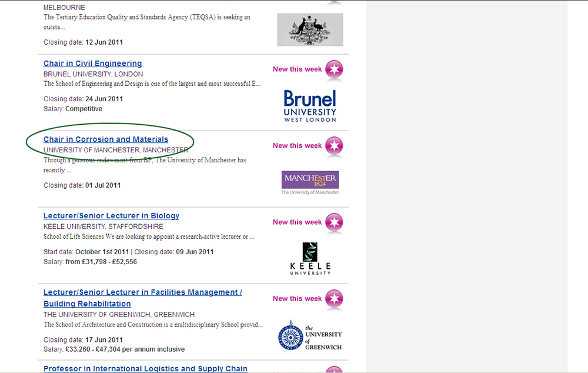588x373 pixels.
Task: Click the School of Engineering and Design description
Action: tap(152, 84)
